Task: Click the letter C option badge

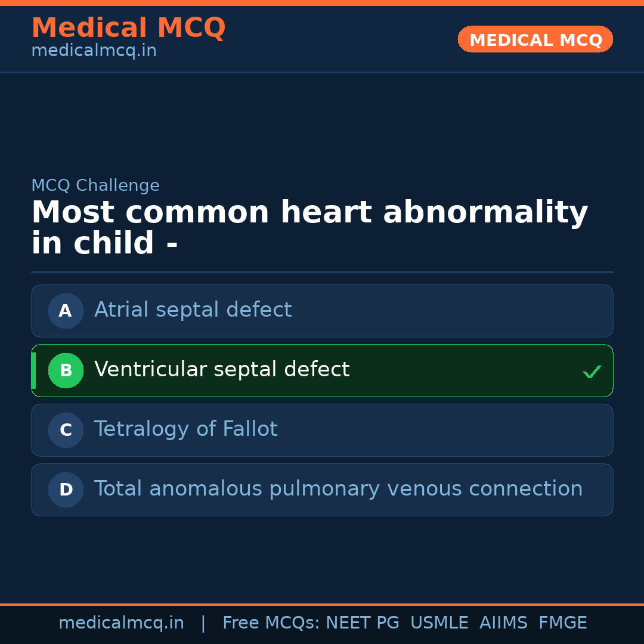Action: point(66,430)
